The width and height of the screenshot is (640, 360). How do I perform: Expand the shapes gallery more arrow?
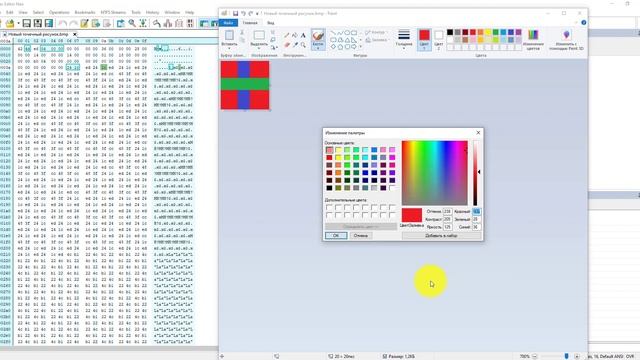point(361,47)
